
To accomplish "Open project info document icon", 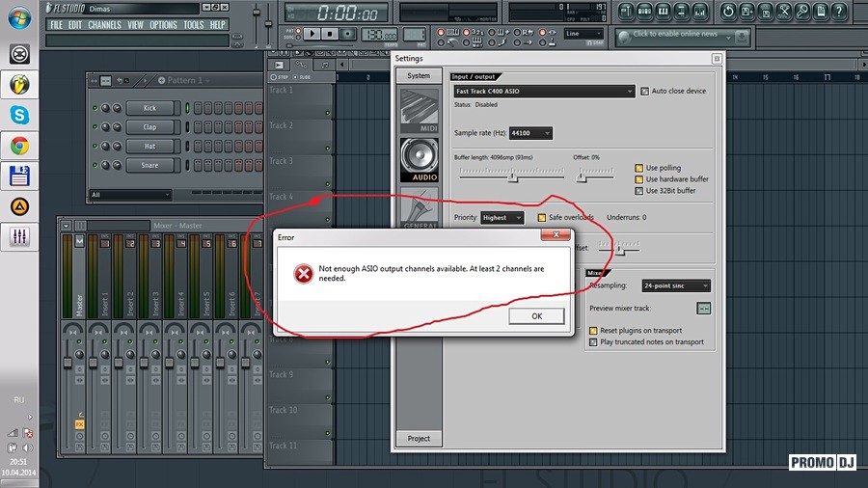I will [821, 11].
